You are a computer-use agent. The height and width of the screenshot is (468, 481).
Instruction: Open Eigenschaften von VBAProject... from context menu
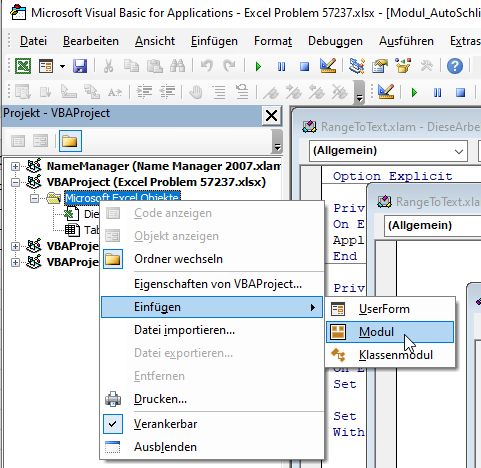tap(212, 284)
